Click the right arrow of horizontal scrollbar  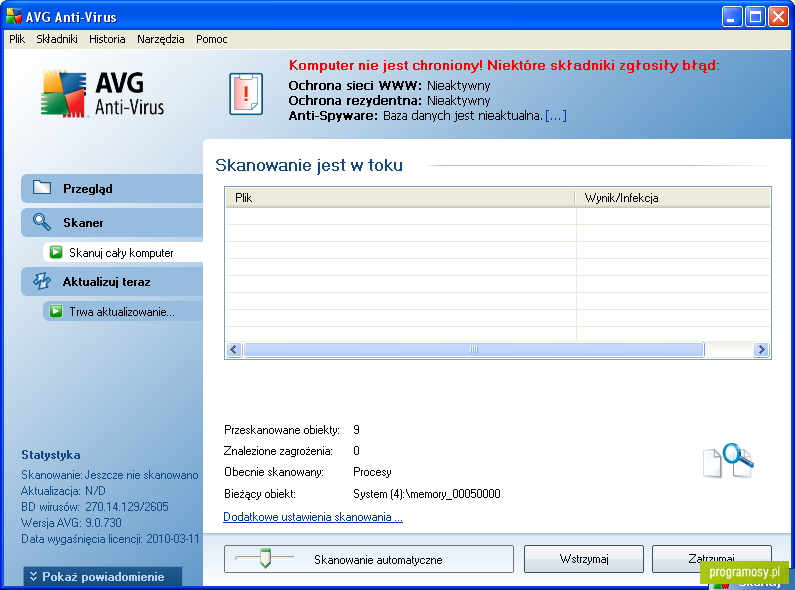761,349
